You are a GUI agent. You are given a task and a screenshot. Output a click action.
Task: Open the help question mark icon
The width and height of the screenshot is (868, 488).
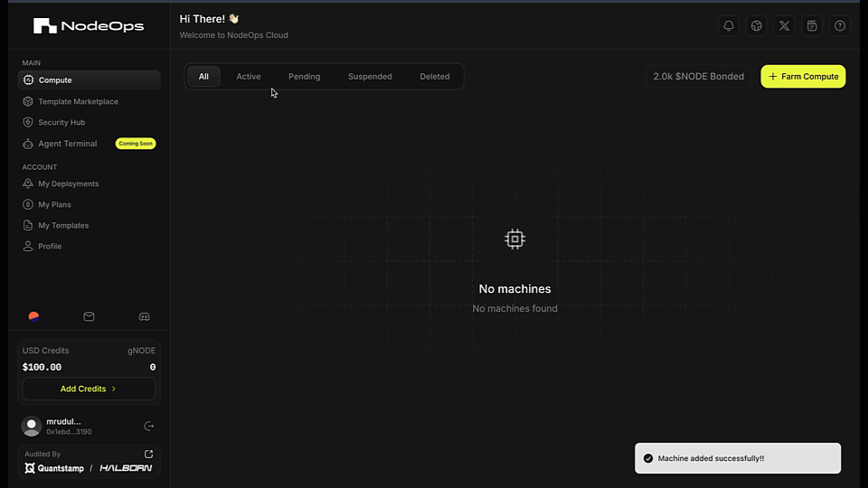click(840, 26)
